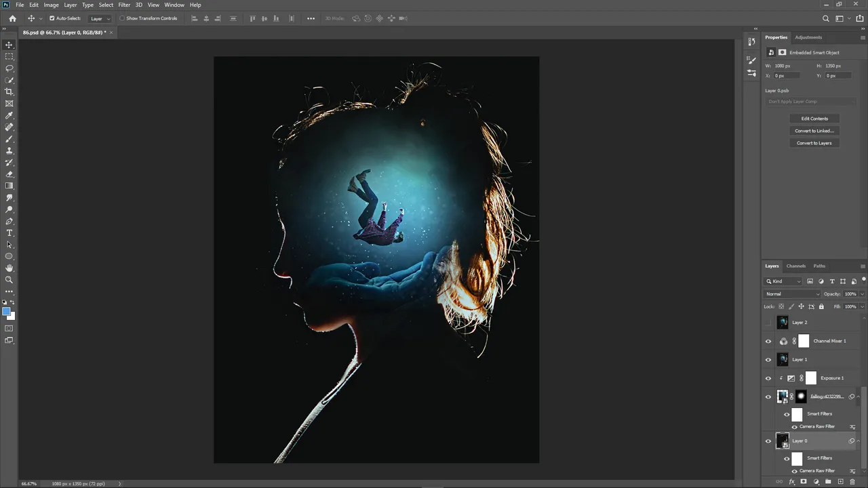868x488 pixels.
Task: Click the Edit Contents button
Action: click(814, 119)
